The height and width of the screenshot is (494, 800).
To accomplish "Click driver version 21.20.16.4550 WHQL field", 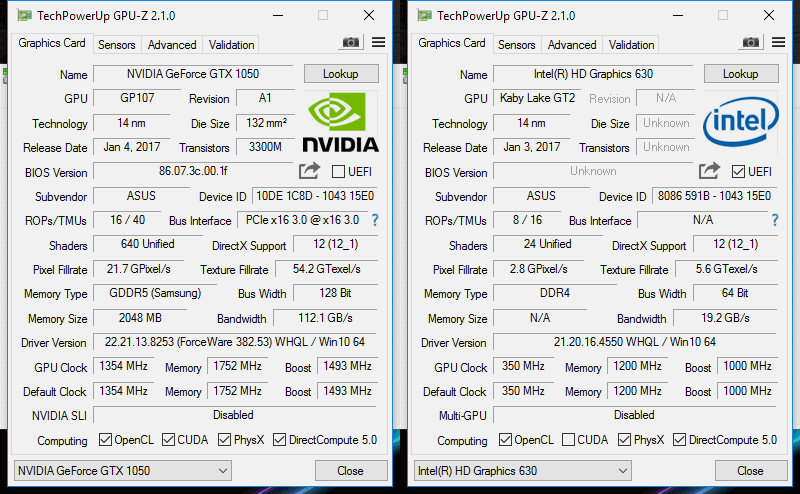I will coord(635,342).
